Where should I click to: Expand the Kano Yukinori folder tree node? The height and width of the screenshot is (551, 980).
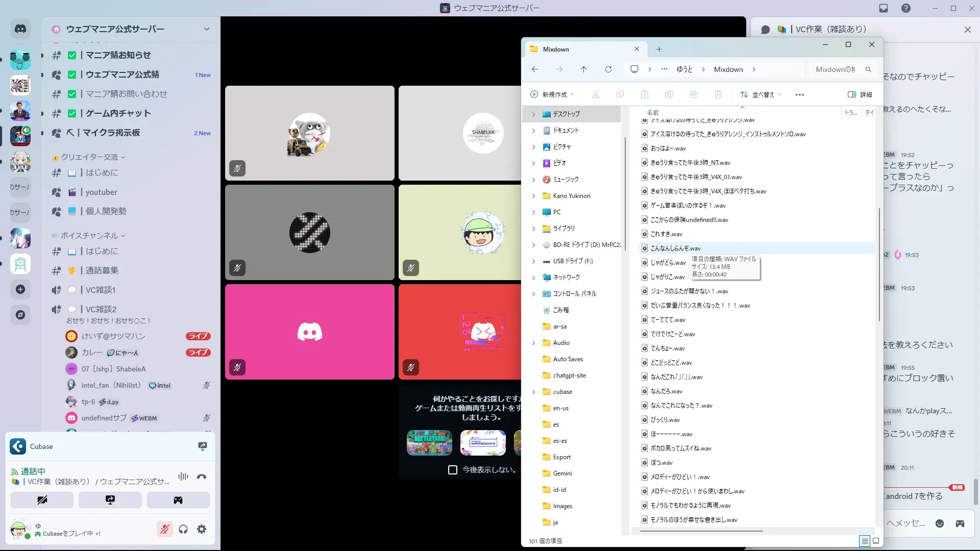pyautogui.click(x=534, y=196)
